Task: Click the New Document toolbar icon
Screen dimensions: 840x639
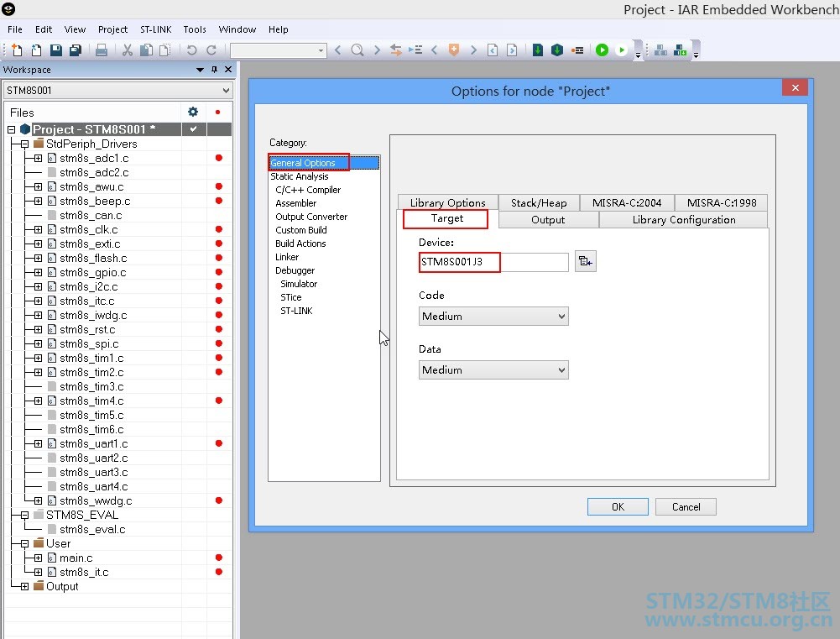Action: pos(17,50)
